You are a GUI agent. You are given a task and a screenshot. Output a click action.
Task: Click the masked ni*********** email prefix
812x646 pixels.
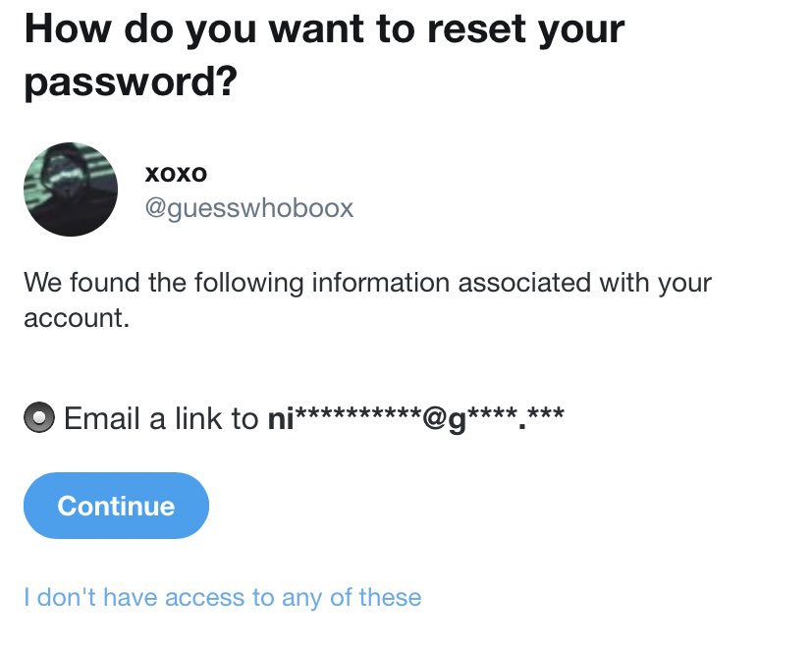345,417
